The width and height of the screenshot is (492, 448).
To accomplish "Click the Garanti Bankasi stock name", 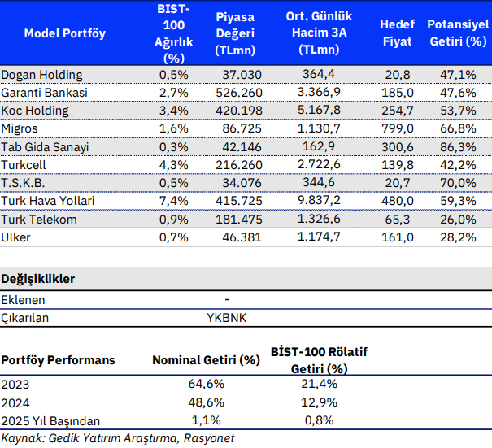I will point(44,93).
